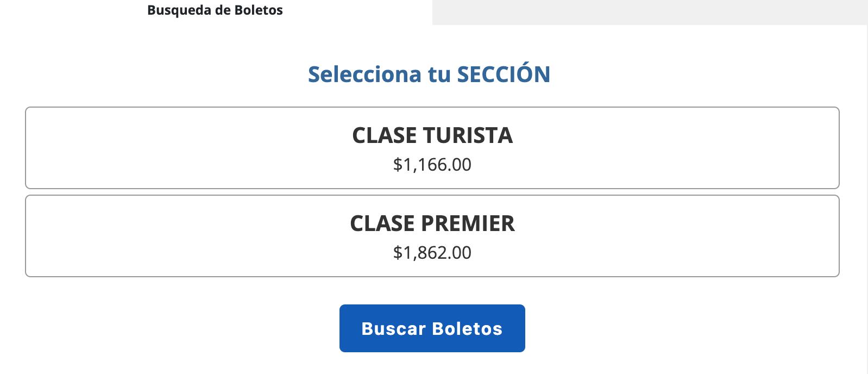Activate the Busqueda de Boletos label
868x374 pixels.
(x=215, y=10)
